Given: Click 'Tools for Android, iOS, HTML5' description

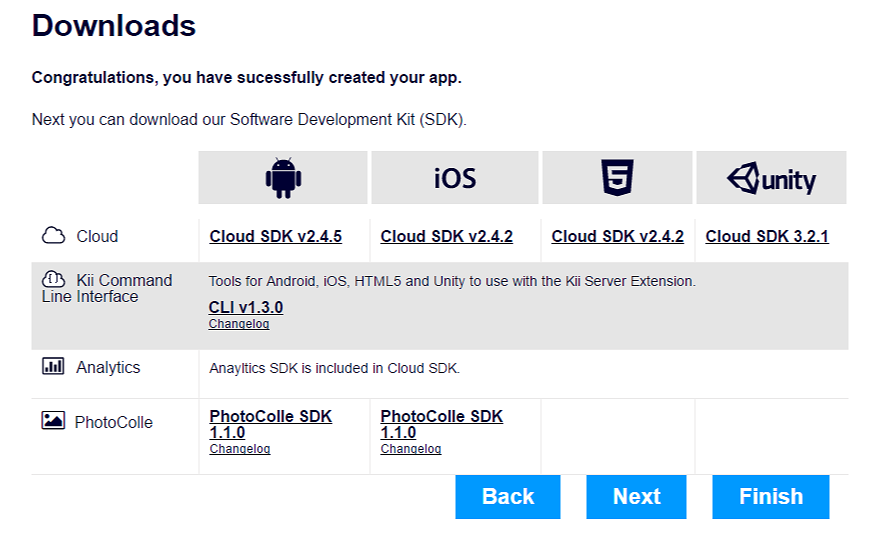Looking at the screenshot, I should [x=453, y=281].
